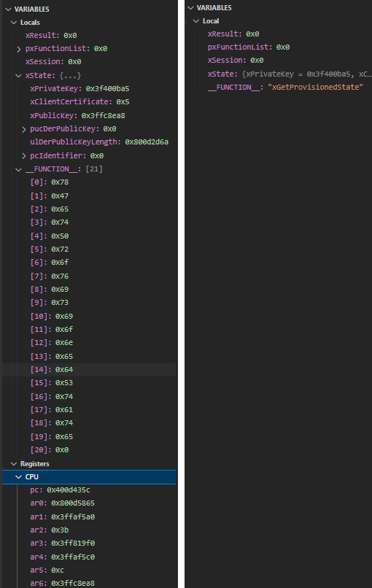Select array element [4]: 0x50
372x588 pixels.
[49, 236]
